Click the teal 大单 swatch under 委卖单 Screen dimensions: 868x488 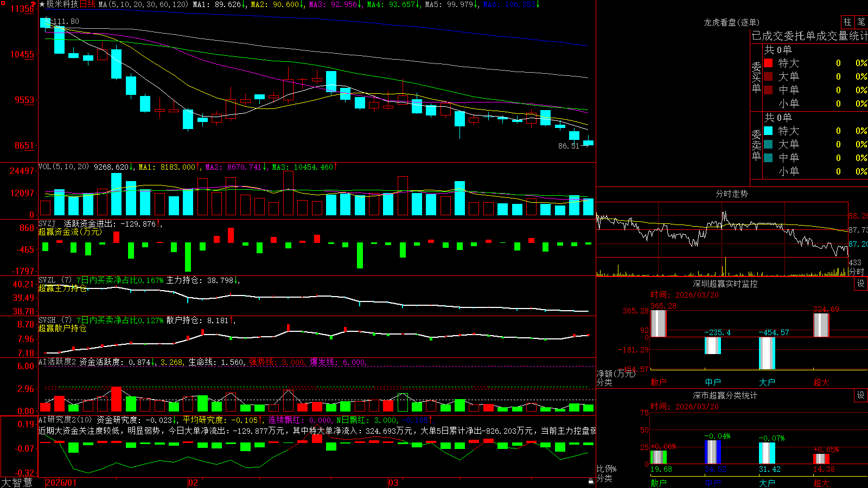(x=768, y=144)
